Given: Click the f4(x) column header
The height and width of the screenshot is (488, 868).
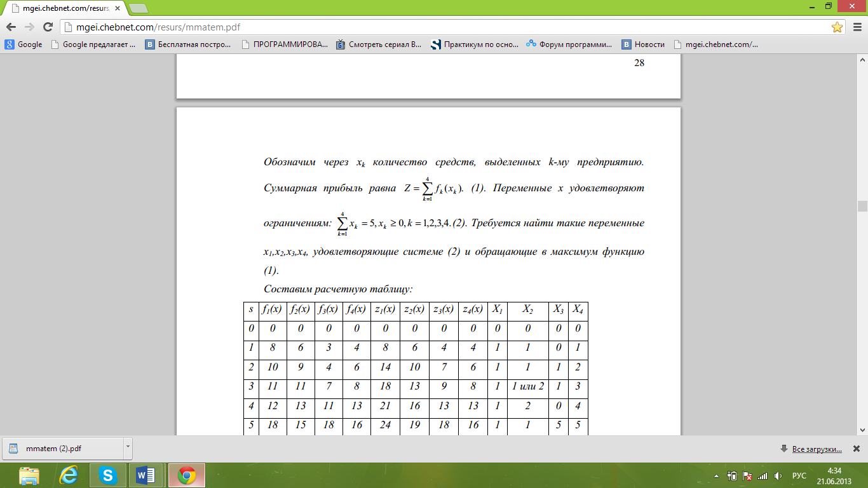Looking at the screenshot, I should tap(356, 310).
